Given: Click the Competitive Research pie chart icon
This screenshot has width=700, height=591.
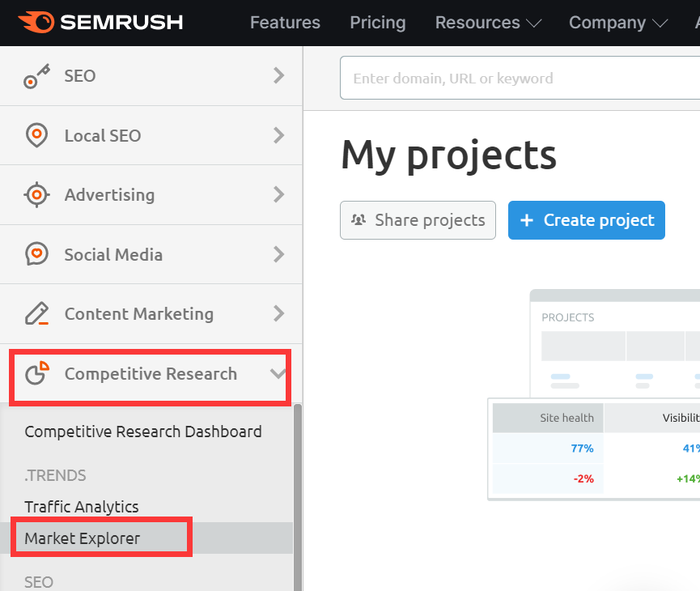Looking at the screenshot, I should [x=36, y=374].
